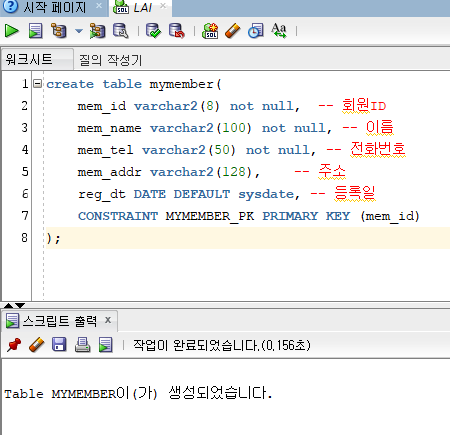
Task: Click the Commit icon
Action: click(154, 31)
